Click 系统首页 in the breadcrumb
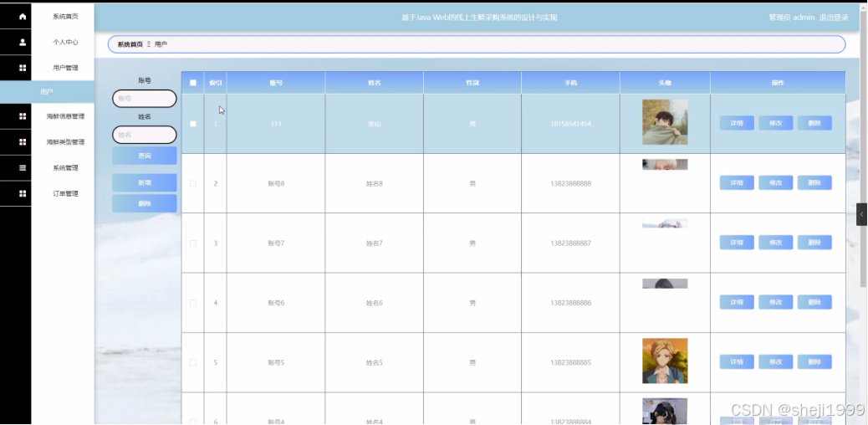868x425 pixels. (130, 44)
